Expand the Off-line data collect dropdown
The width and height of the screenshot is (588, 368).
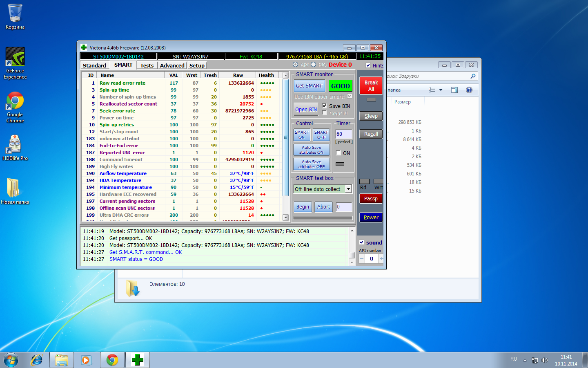(348, 189)
